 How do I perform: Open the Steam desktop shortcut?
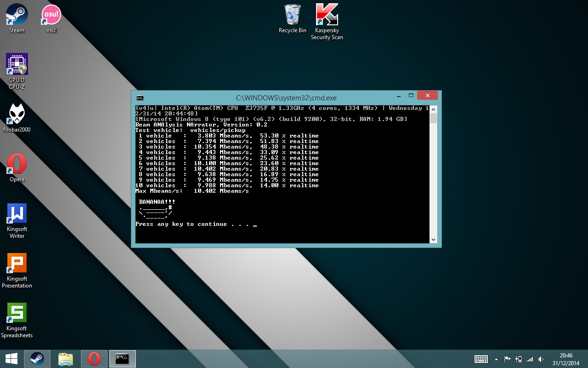pyautogui.click(x=17, y=15)
